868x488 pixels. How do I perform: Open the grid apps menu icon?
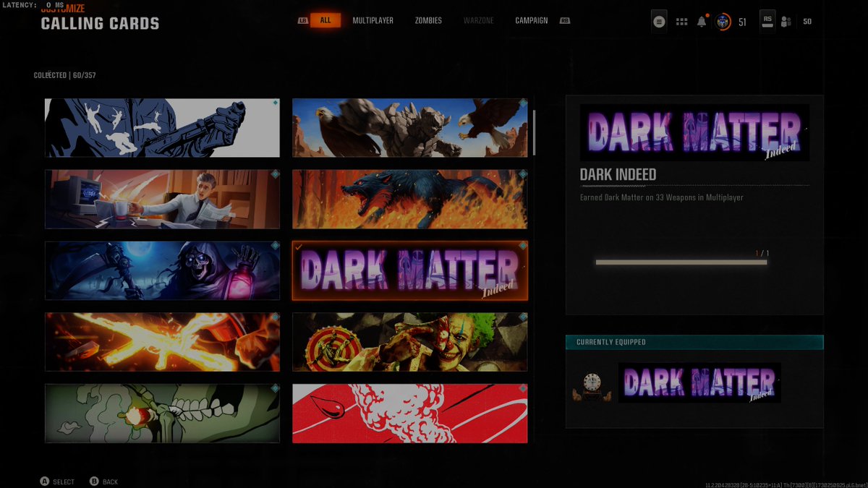pos(681,22)
